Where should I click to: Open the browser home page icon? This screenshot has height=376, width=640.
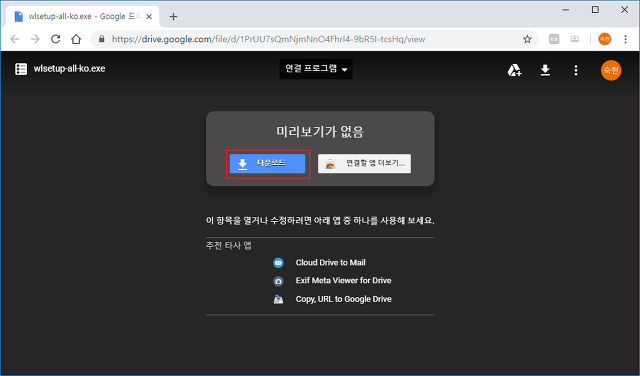(76, 39)
